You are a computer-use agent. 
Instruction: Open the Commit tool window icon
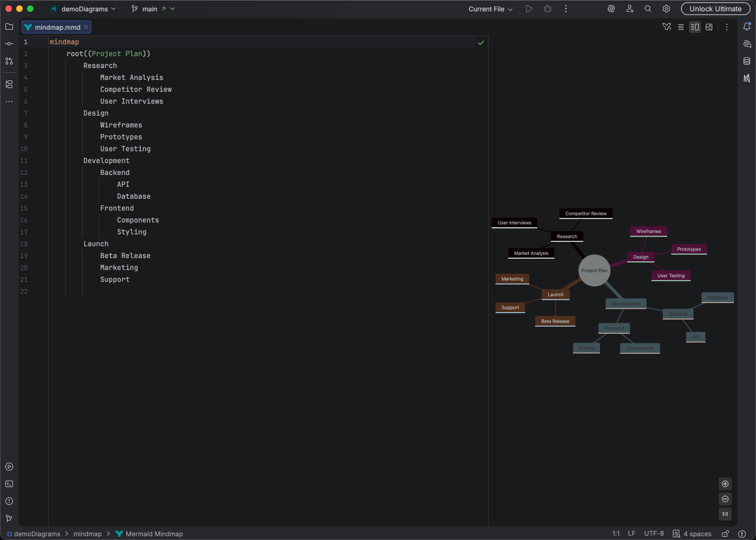coord(9,44)
